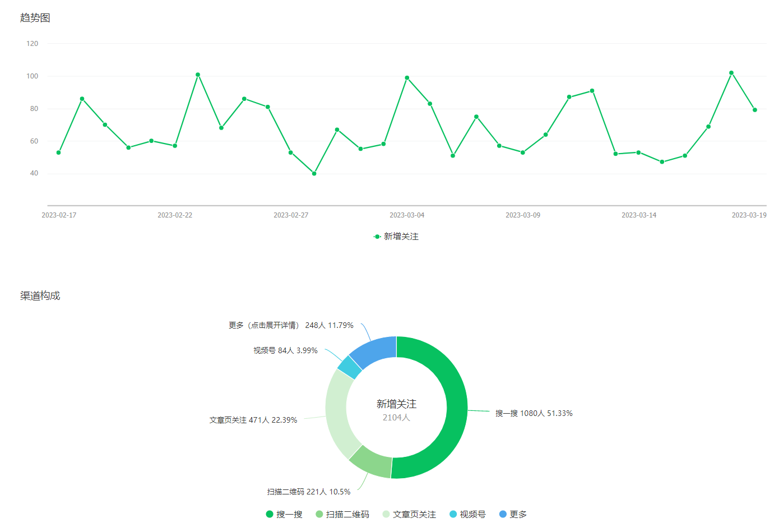Click the 2023-03-19 axis date label
This screenshot has height=532, width=779.
[x=749, y=215]
